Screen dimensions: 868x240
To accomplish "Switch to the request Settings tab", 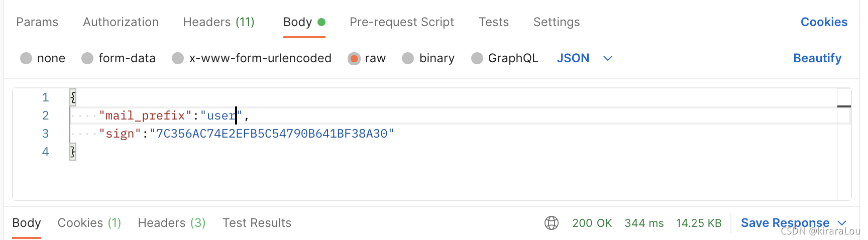I will point(556,22).
